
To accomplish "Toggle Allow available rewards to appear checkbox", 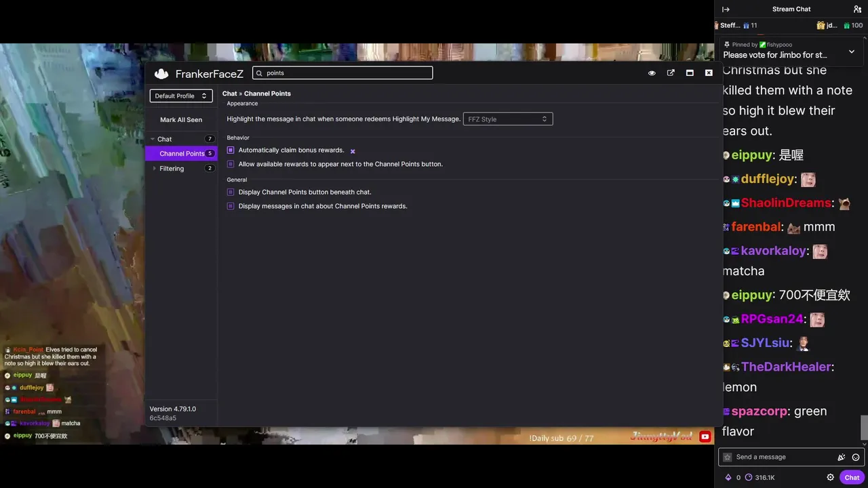I will tap(231, 164).
